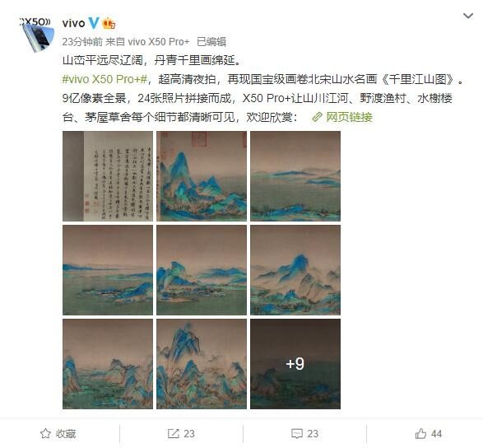The width and height of the screenshot is (483, 448).
Task: Click the orange membership badge icon
Action: pyautogui.click(x=109, y=23)
